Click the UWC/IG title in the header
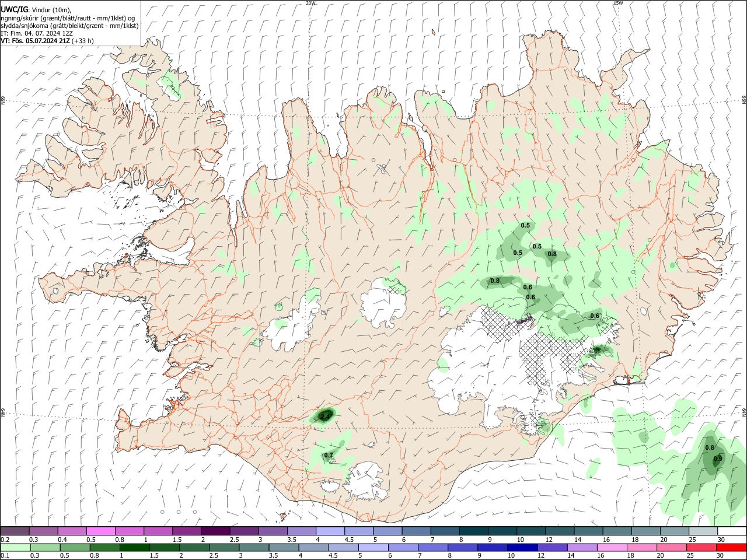 13,9
